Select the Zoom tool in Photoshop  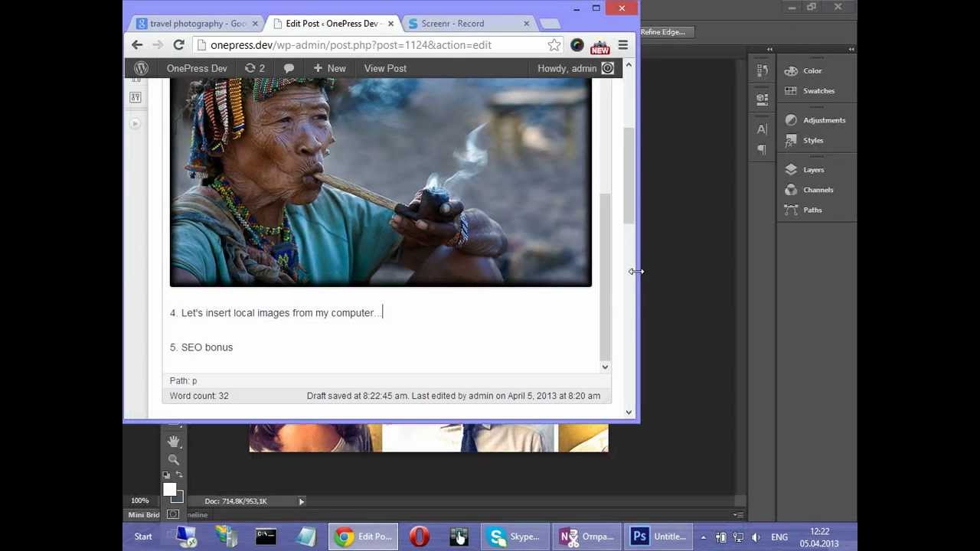point(174,460)
